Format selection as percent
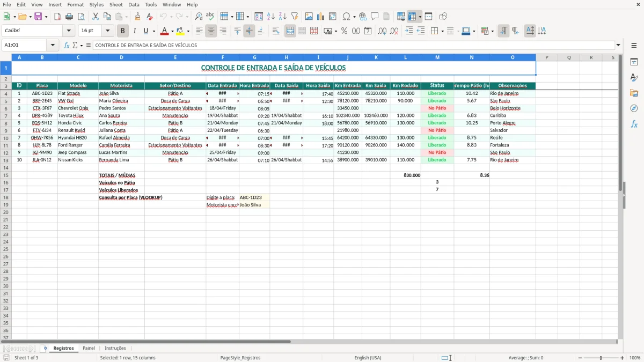 [x=344, y=31]
